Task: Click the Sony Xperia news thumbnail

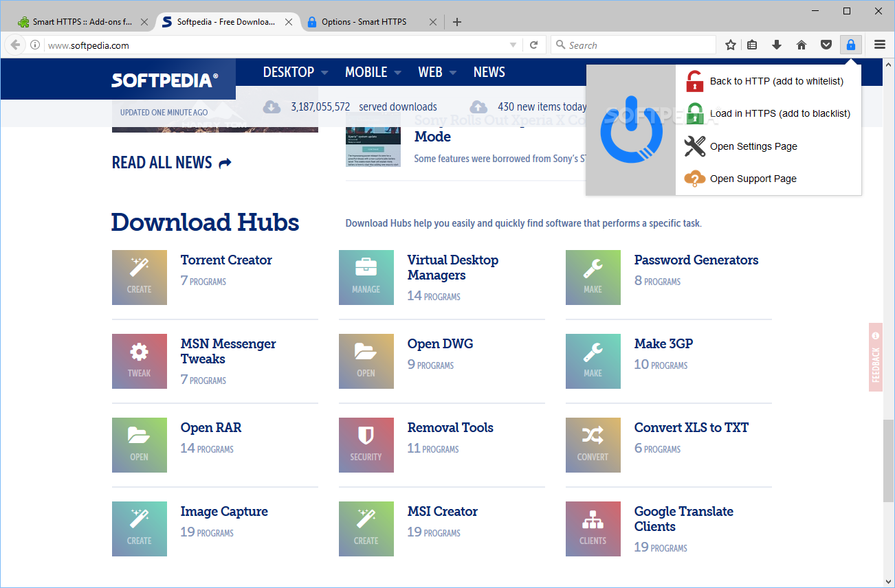Action: click(x=373, y=140)
